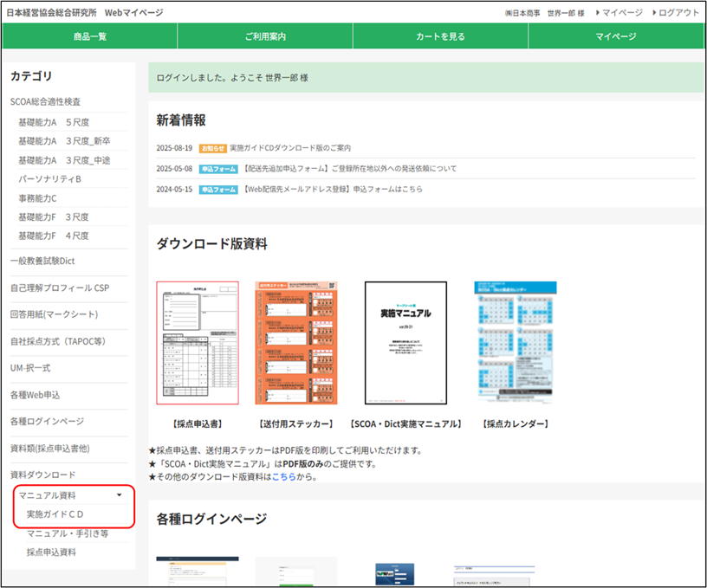The width and height of the screenshot is (707, 588).
Task: Open the SCOA・Dict実施マニュアル cover thumbnail
Action: pyautogui.click(x=405, y=343)
